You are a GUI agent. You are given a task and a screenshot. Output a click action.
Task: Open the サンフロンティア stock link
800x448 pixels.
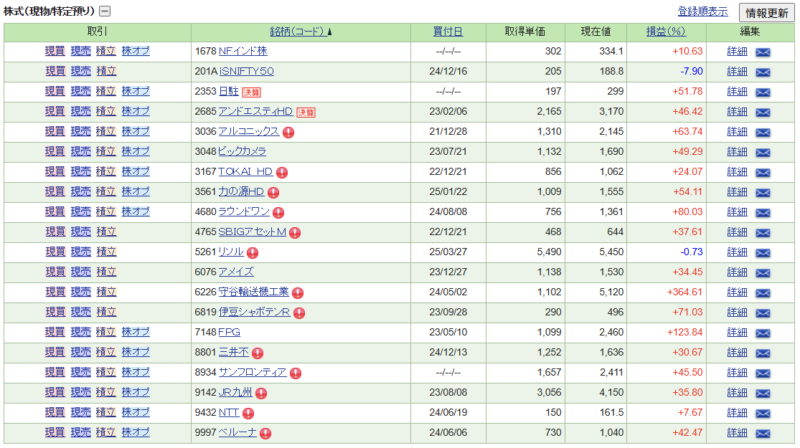click(253, 372)
